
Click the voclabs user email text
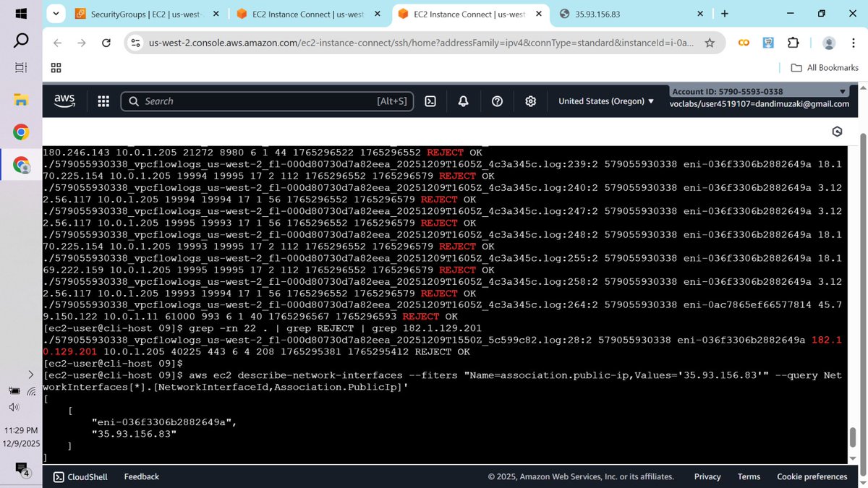click(759, 104)
